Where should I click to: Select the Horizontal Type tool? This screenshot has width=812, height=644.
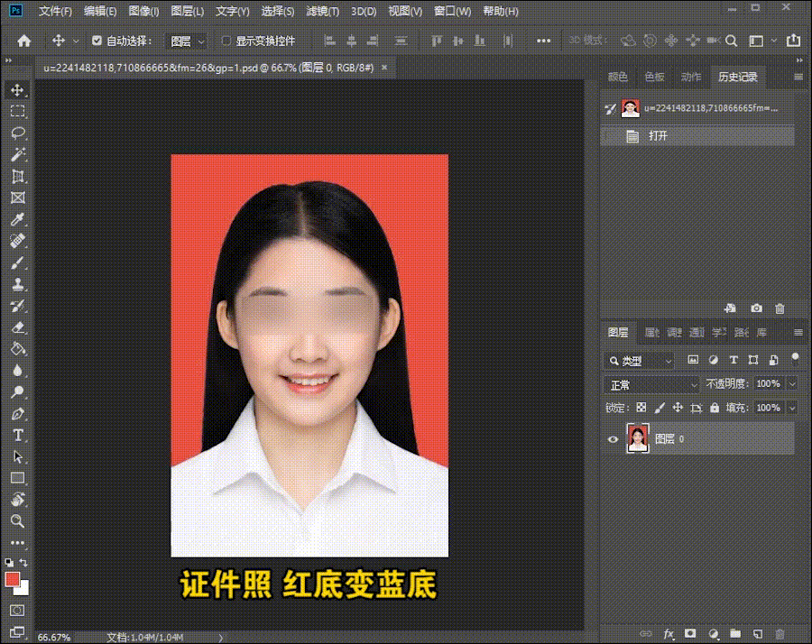click(x=17, y=435)
